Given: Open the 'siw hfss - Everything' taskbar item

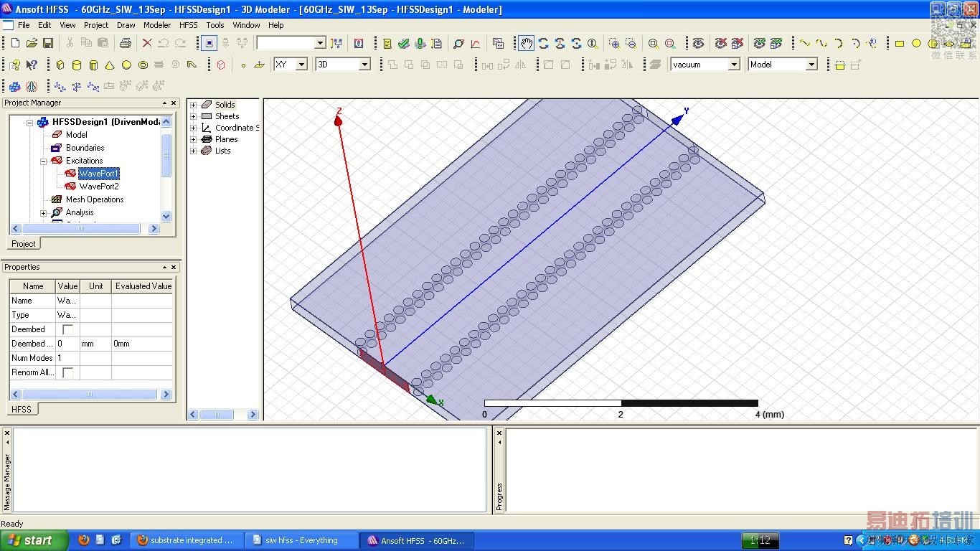Looking at the screenshot, I should click(302, 540).
